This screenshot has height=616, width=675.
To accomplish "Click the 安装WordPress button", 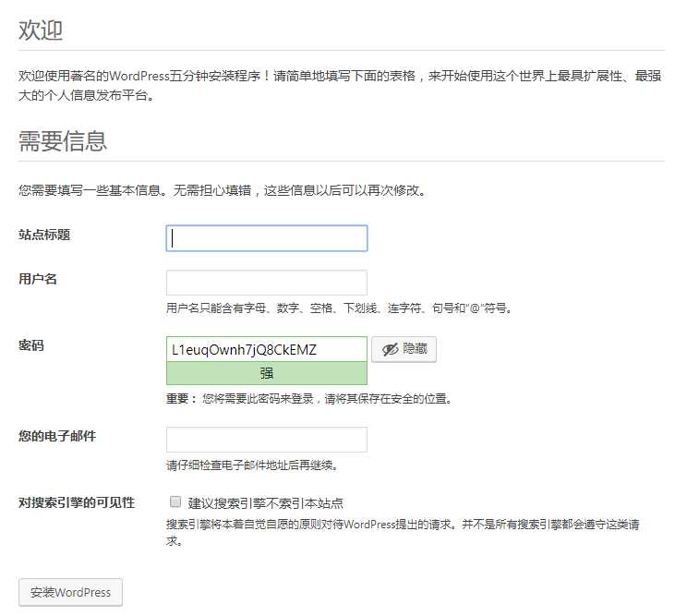I will [x=70, y=592].
